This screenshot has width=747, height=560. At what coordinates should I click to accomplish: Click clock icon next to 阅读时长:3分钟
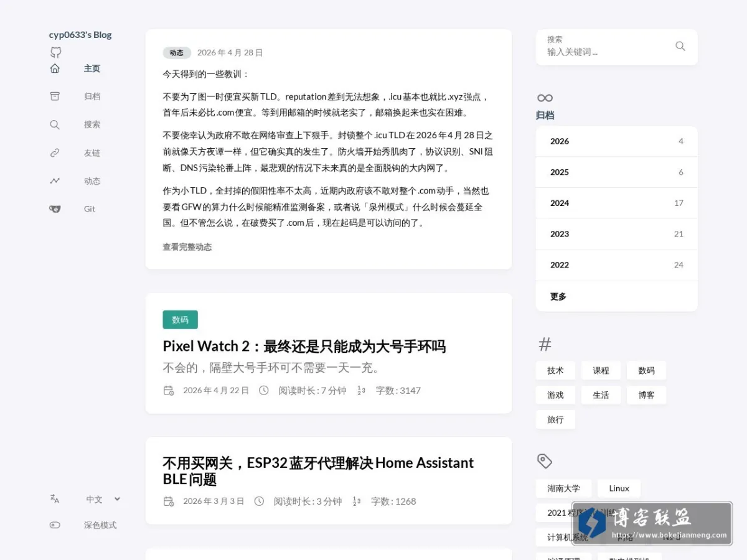pos(260,502)
